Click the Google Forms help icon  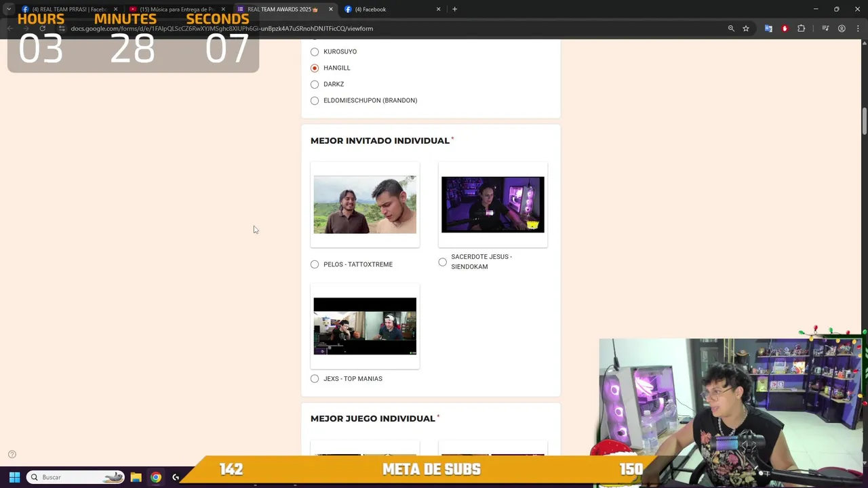point(12,454)
